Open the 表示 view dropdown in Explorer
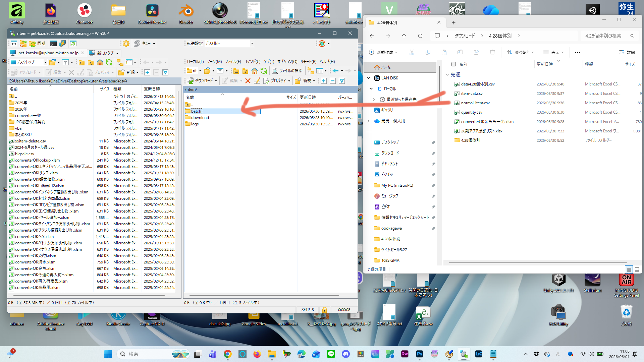The width and height of the screenshot is (644, 362). [554, 53]
